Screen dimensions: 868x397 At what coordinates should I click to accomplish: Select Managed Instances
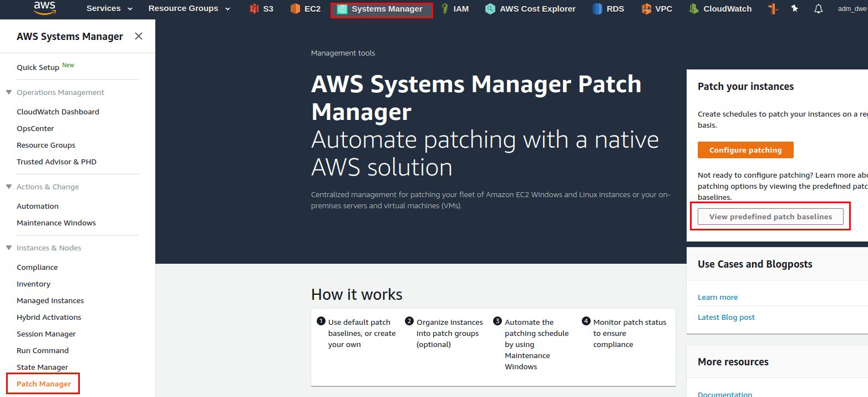click(50, 300)
